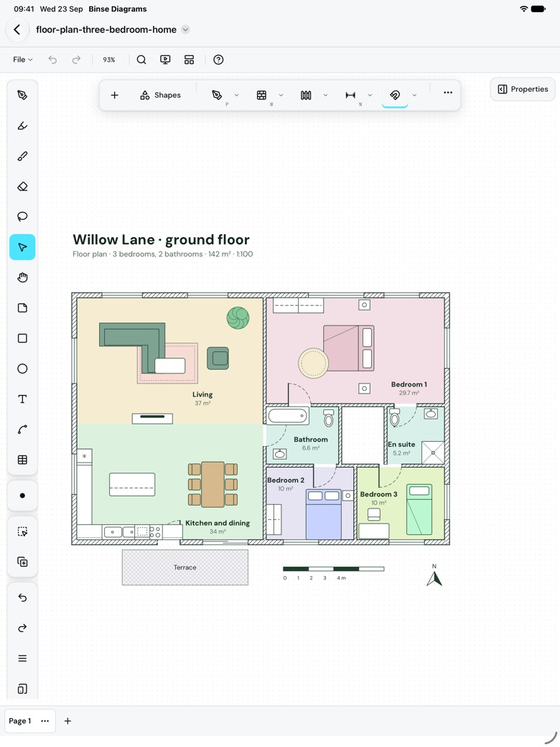Select the Pen tool in left sidebar

coord(22,96)
